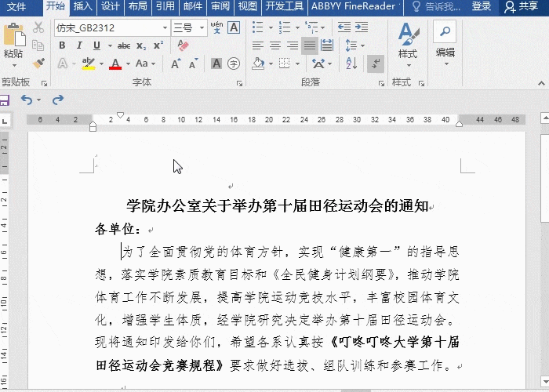Click the Copy icon
The image size is (549, 392).
tap(38, 45)
